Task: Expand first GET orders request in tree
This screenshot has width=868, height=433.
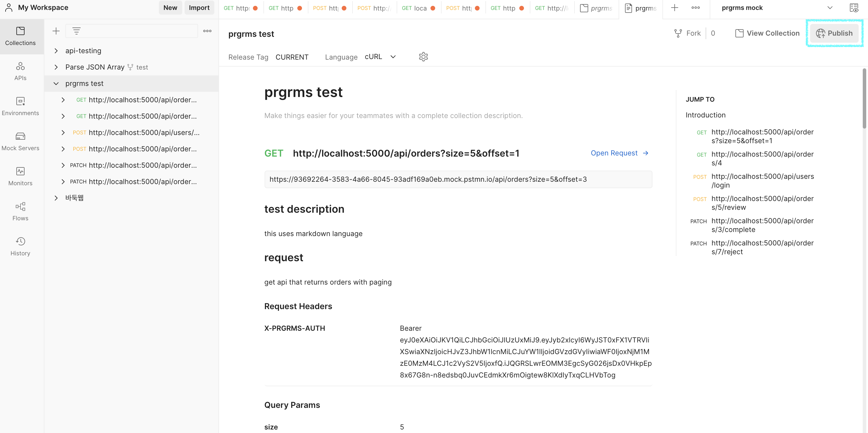Action: (x=63, y=100)
